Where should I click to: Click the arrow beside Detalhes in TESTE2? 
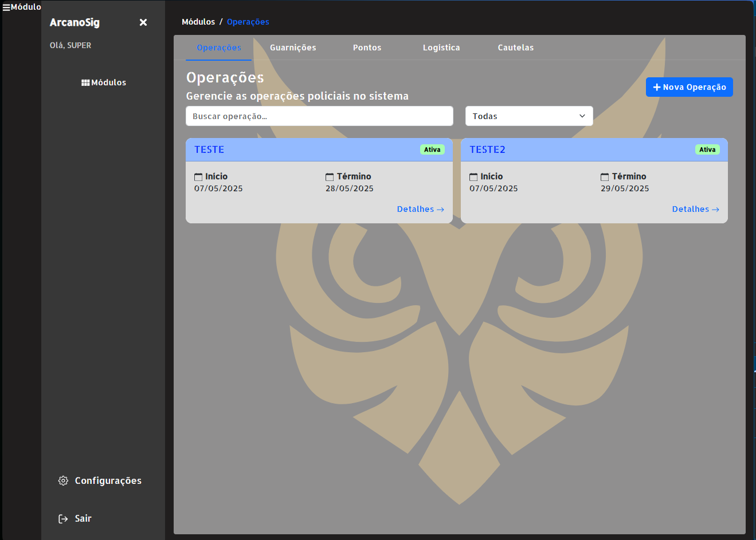(x=715, y=210)
